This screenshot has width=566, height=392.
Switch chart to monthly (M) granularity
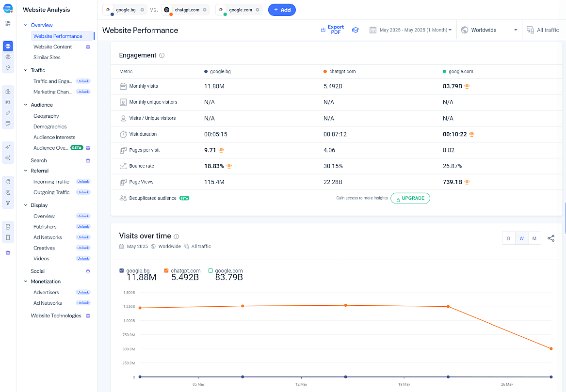pyautogui.click(x=534, y=238)
